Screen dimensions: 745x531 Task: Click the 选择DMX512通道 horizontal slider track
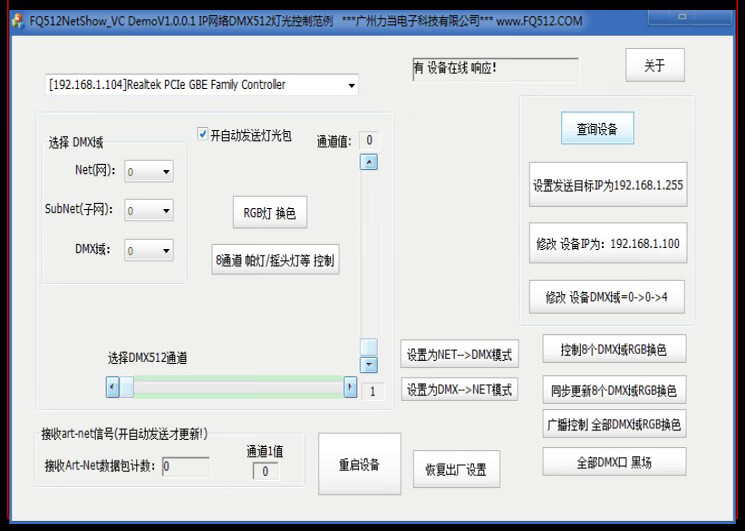[230, 387]
